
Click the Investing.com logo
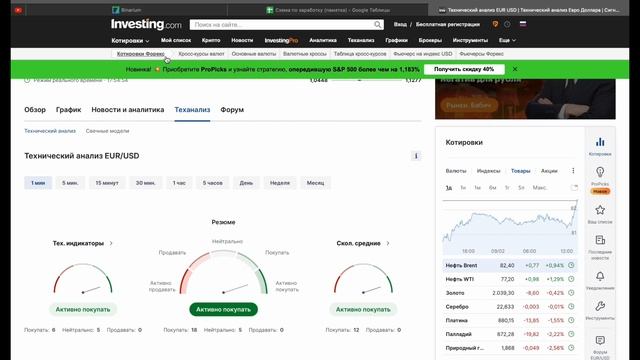tap(146, 24)
